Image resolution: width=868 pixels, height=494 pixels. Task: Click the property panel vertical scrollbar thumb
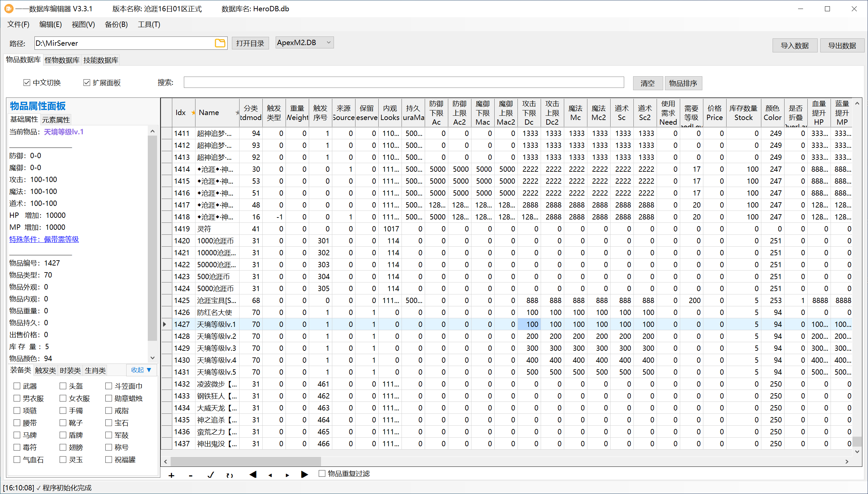tap(152, 237)
